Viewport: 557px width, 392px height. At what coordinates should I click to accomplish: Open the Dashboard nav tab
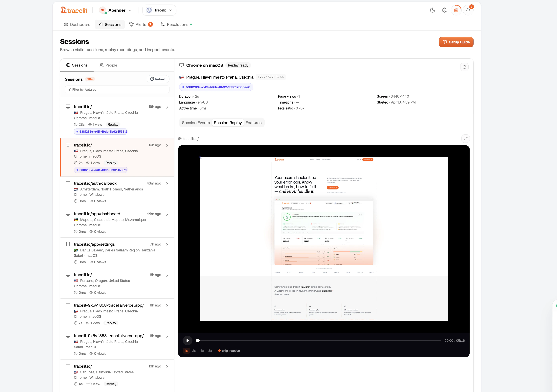click(77, 25)
